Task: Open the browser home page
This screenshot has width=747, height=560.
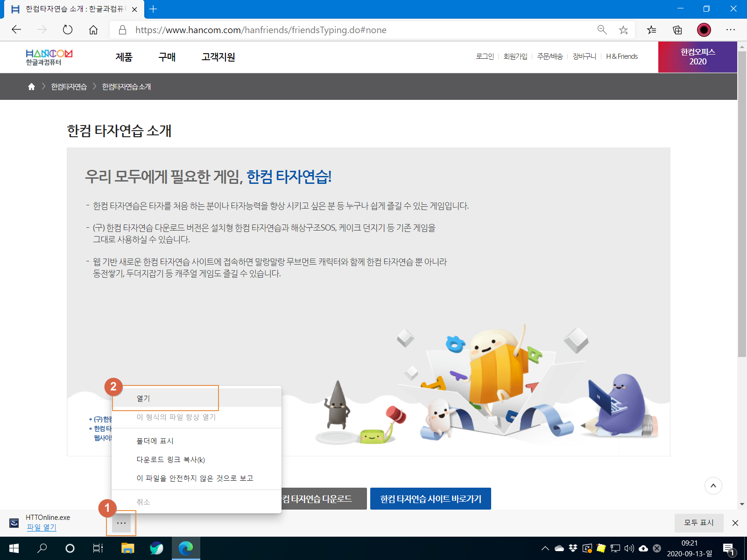Action: (93, 30)
